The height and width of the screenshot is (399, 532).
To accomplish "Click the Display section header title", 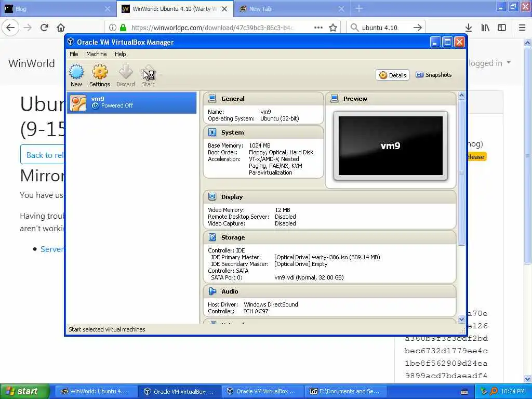I will click(x=232, y=197).
